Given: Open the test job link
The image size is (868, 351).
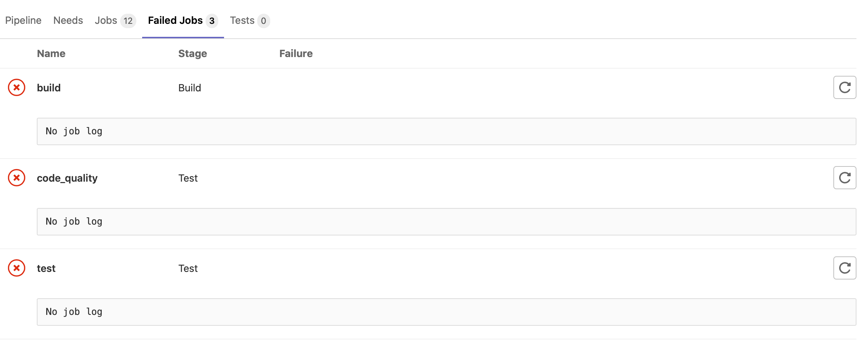Looking at the screenshot, I should tap(46, 268).
